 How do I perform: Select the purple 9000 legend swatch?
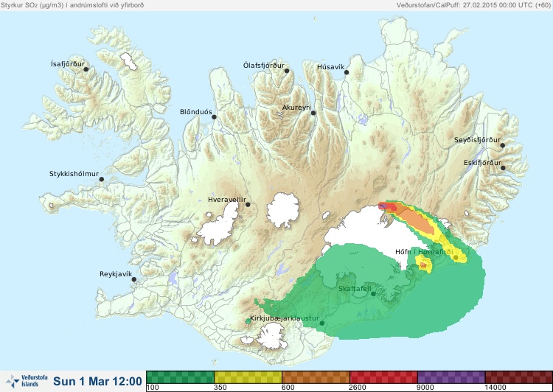tap(451, 377)
